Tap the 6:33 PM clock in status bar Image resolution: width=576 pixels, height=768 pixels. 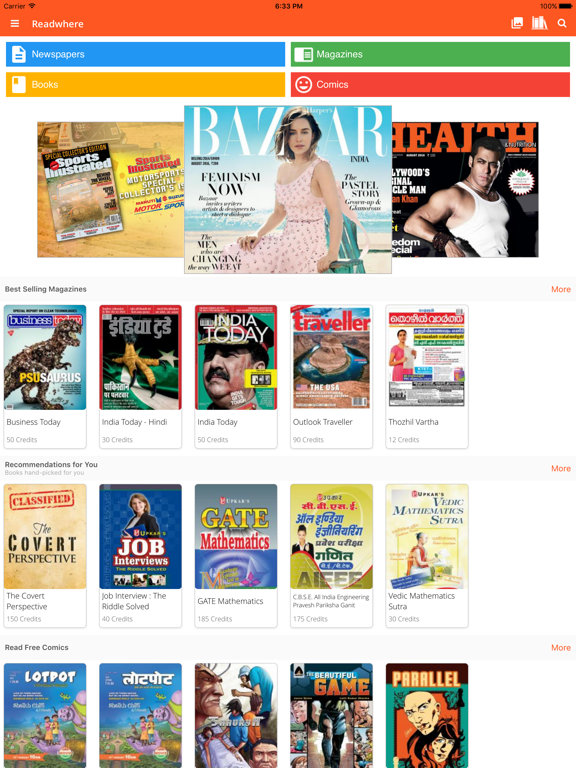tap(288, 6)
